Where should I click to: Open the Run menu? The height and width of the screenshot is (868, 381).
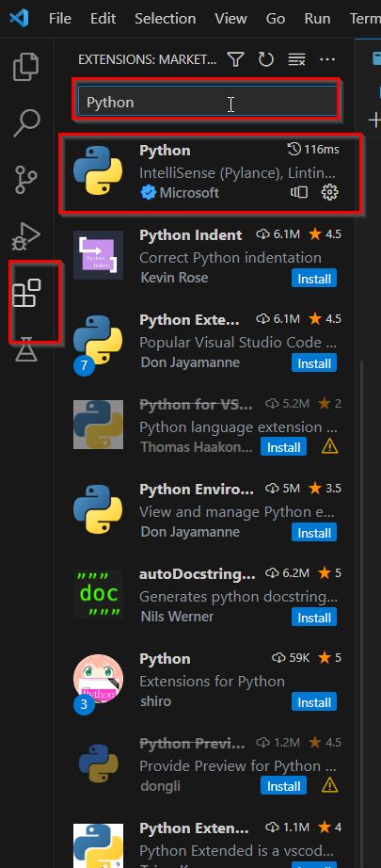(x=317, y=18)
